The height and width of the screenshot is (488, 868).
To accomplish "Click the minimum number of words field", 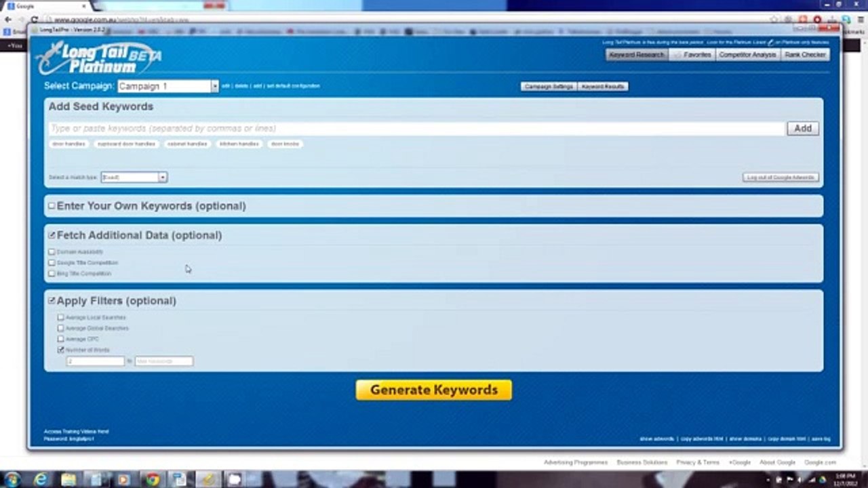I will click(x=96, y=361).
